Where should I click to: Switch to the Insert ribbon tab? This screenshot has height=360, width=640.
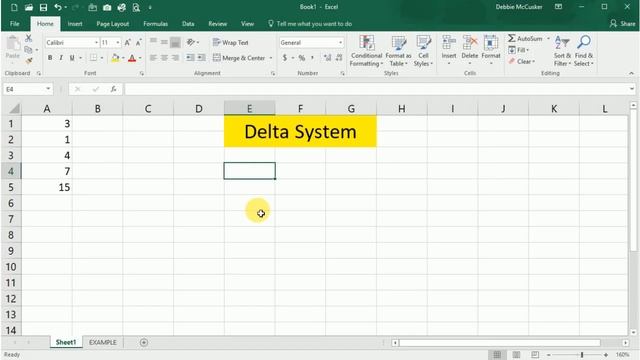click(x=75, y=24)
